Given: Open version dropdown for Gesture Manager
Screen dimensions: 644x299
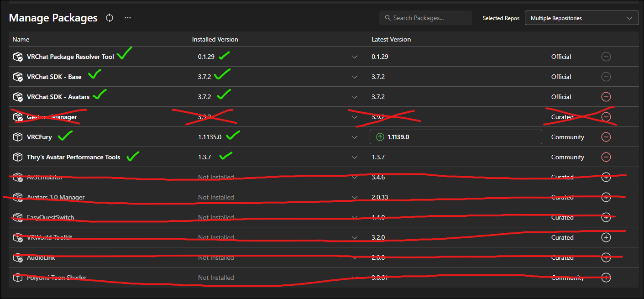Looking at the screenshot, I should point(355,117).
